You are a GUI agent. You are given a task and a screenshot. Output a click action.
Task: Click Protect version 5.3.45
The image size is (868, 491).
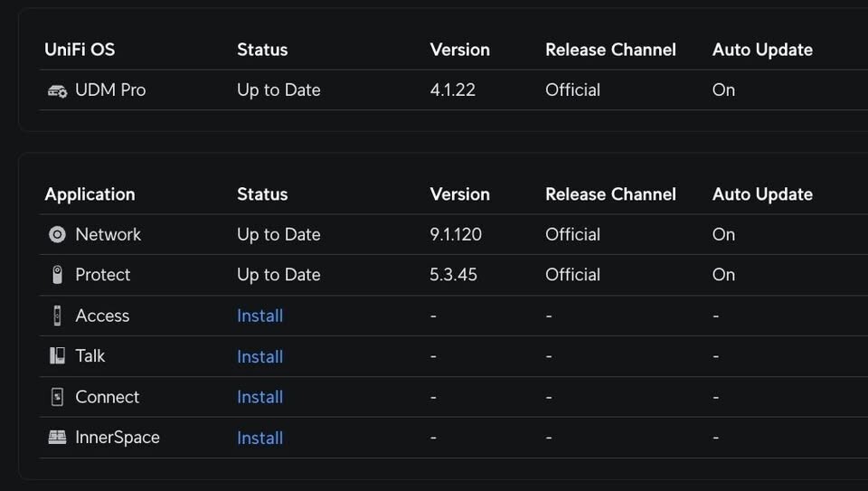coord(453,275)
